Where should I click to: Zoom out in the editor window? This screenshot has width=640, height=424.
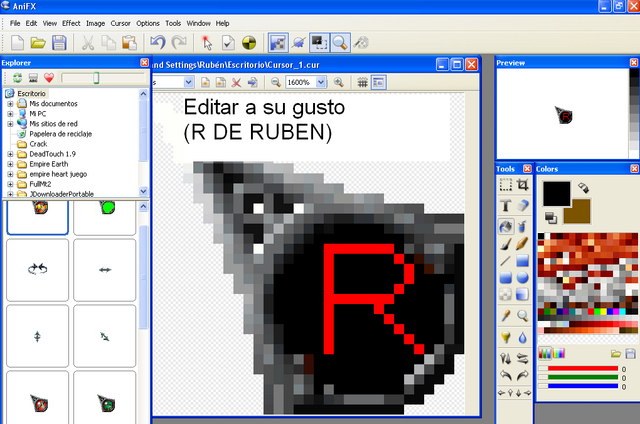276,82
